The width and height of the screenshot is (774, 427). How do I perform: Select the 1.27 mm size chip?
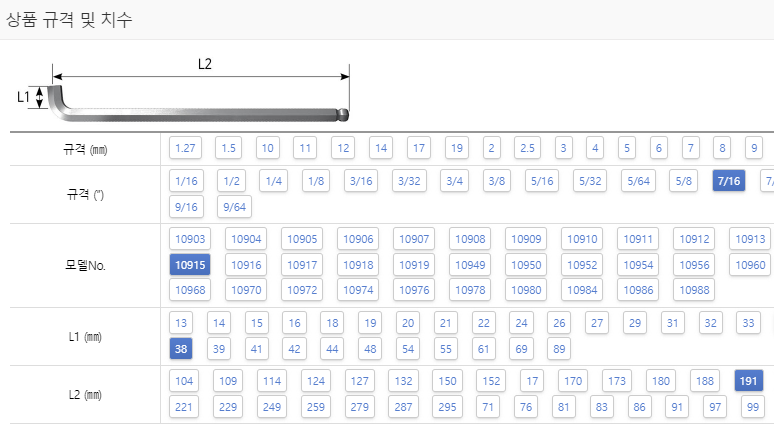(x=185, y=148)
